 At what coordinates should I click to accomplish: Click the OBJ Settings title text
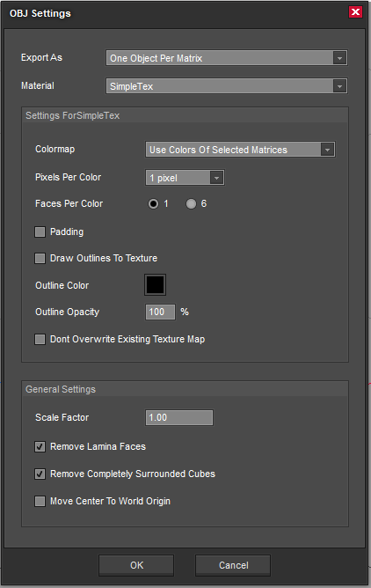(x=40, y=13)
